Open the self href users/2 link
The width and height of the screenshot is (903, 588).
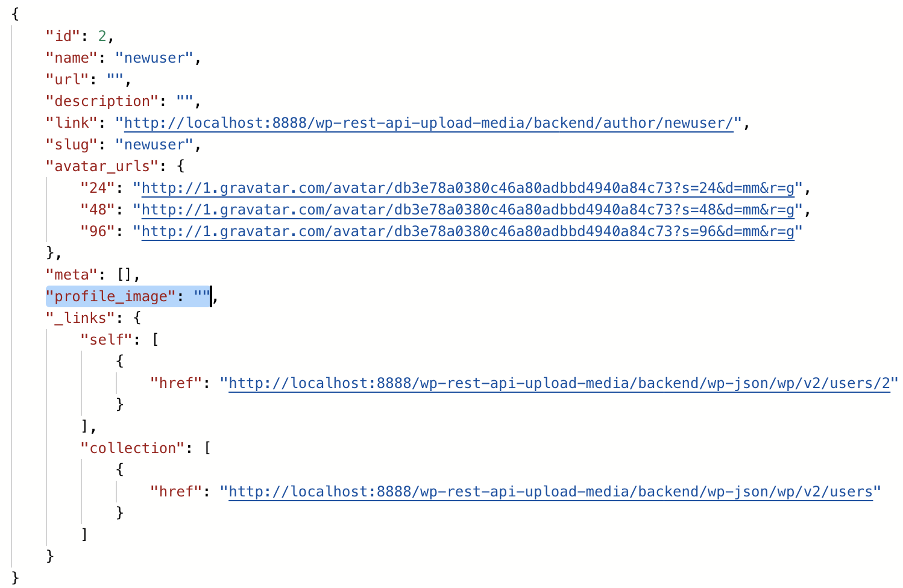[x=559, y=383]
